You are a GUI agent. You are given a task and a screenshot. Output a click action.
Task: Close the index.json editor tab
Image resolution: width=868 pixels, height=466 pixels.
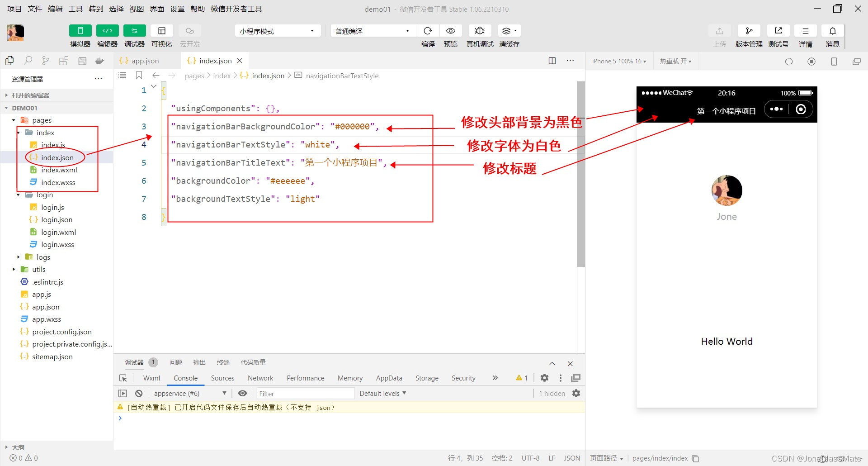pos(240,61)
